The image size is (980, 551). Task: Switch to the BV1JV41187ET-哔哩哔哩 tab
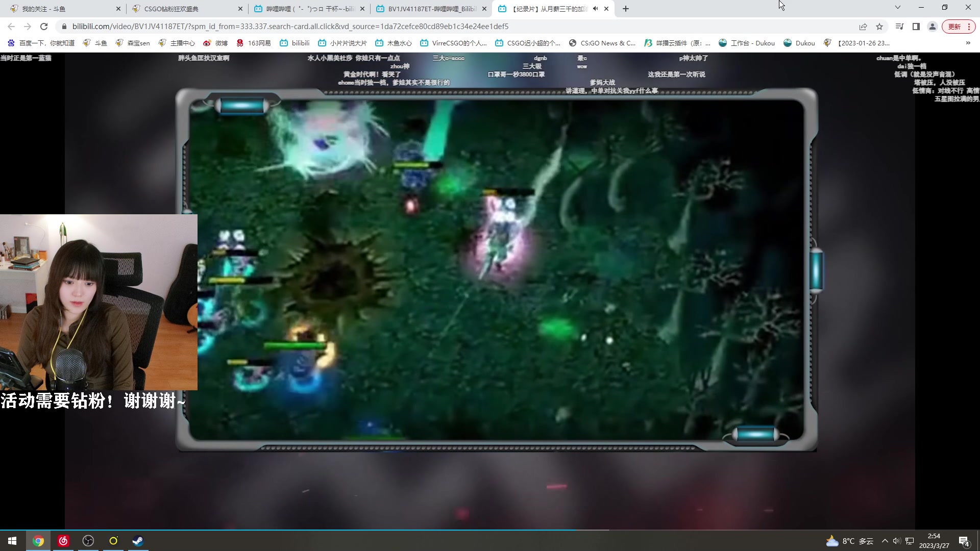[432, 9]
